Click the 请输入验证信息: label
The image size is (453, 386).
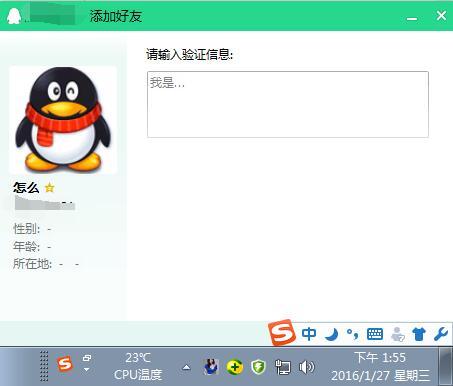click(189, 54)
